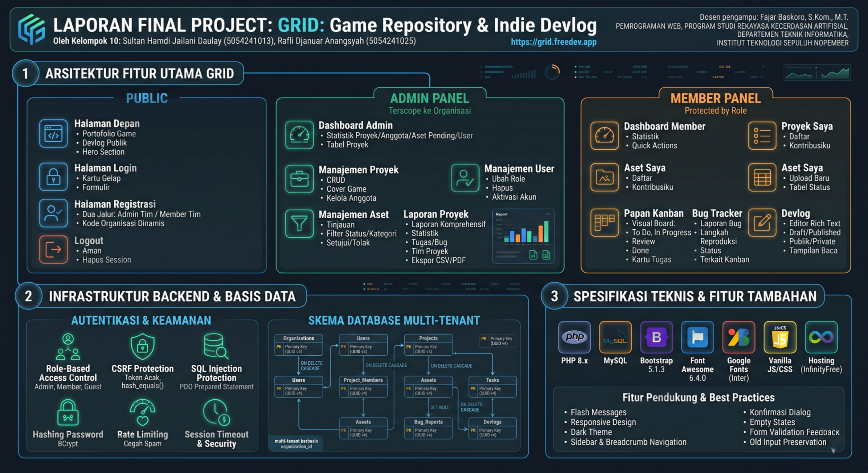This screenshot has height=473, width=868.
Task: Select the Bug_Reports table in schema
Action: pos(428,428)
